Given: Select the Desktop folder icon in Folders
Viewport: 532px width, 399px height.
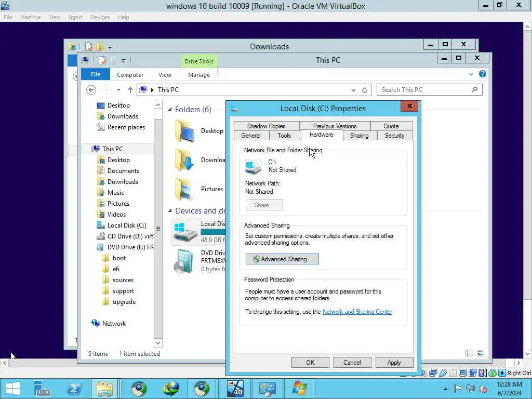Looking at the screenshot, I should click(185, 130).
